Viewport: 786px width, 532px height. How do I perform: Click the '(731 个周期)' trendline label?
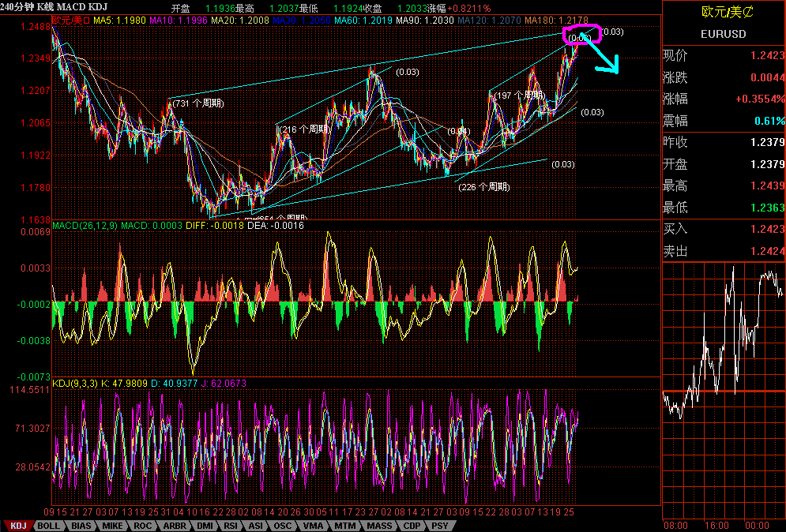click(198, 103)
